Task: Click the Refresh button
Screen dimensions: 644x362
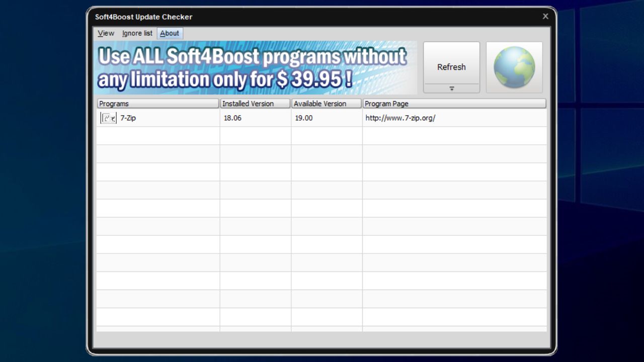Action: pos(451,63)
